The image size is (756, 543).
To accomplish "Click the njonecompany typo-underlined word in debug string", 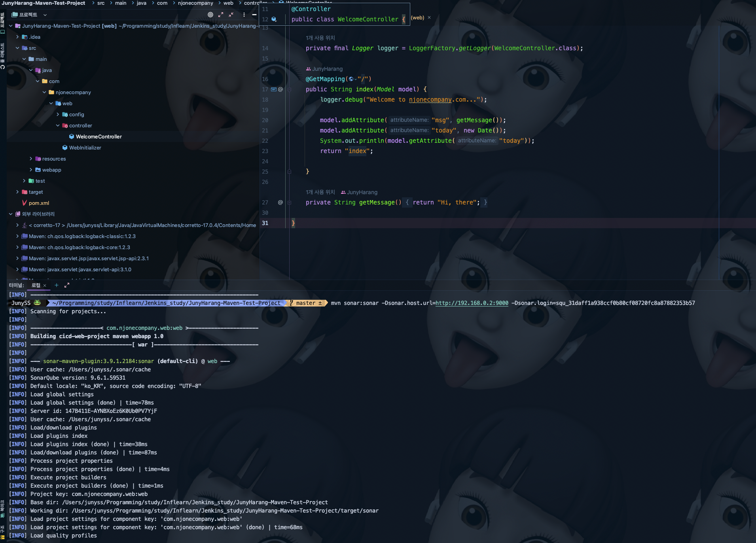I will (430, 100).
